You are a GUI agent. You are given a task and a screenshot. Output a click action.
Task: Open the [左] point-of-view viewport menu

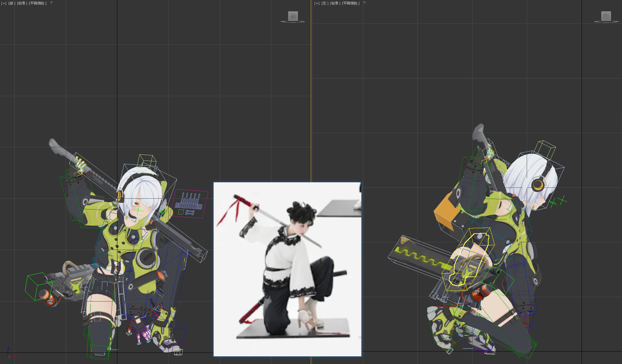pyautogui.click(x=325, y=3)
